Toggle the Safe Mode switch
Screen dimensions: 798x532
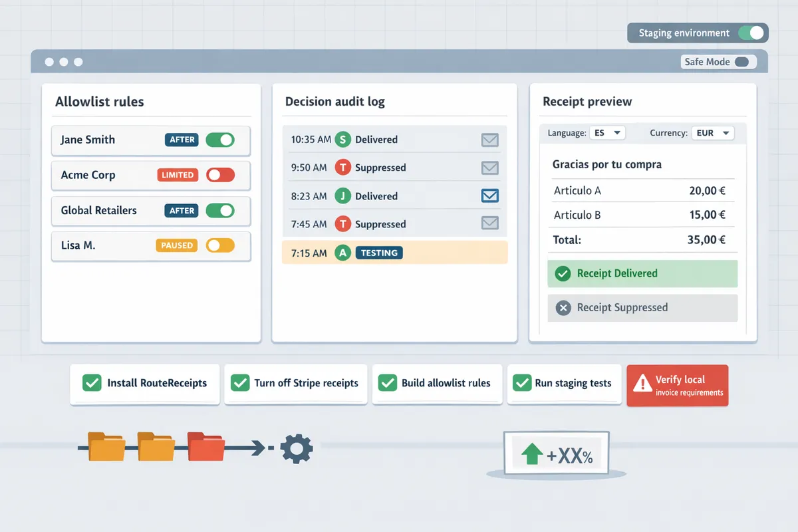click(x=741, y=62)
